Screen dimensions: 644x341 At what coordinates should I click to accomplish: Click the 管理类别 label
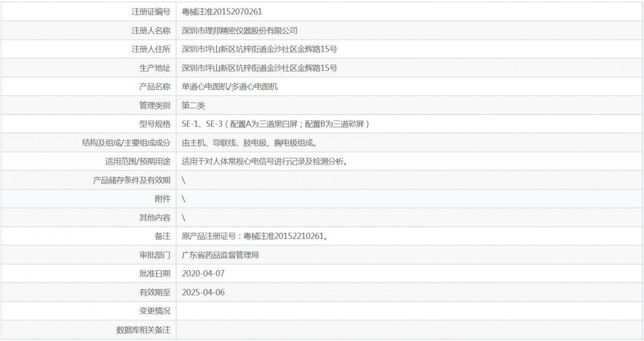pos(155,106)
